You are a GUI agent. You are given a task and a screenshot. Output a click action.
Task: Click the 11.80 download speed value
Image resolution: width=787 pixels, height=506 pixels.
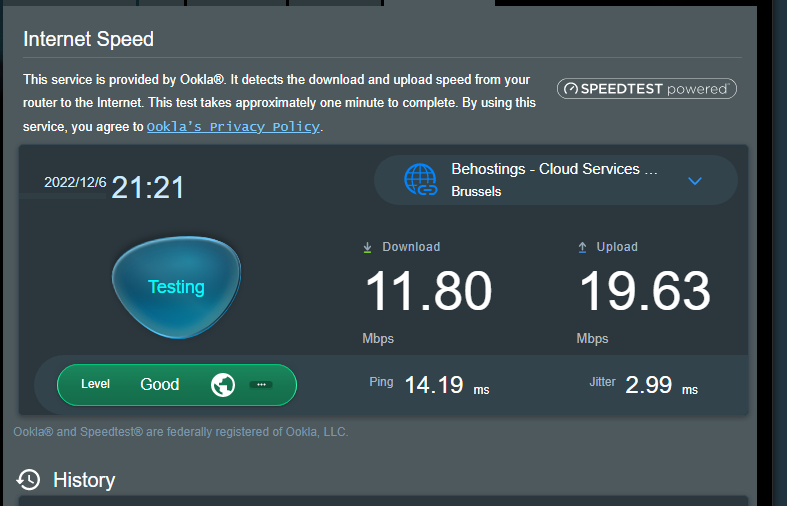428,292
